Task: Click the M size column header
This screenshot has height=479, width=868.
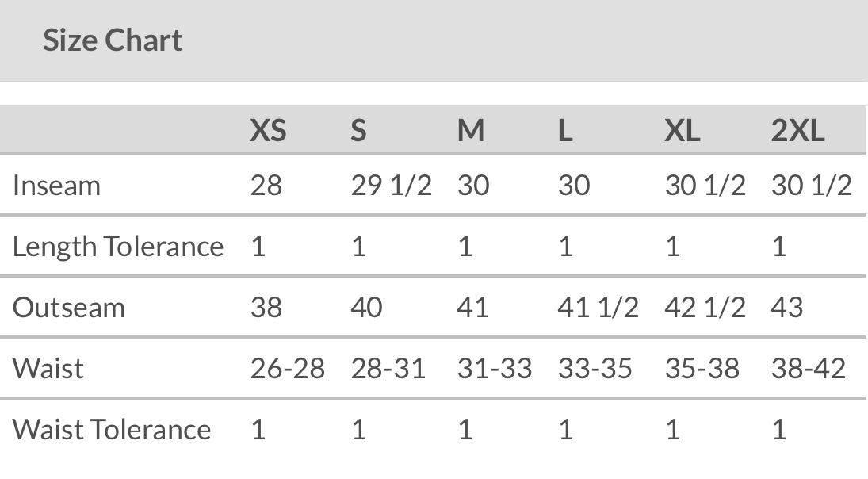Action: point(471,130)
